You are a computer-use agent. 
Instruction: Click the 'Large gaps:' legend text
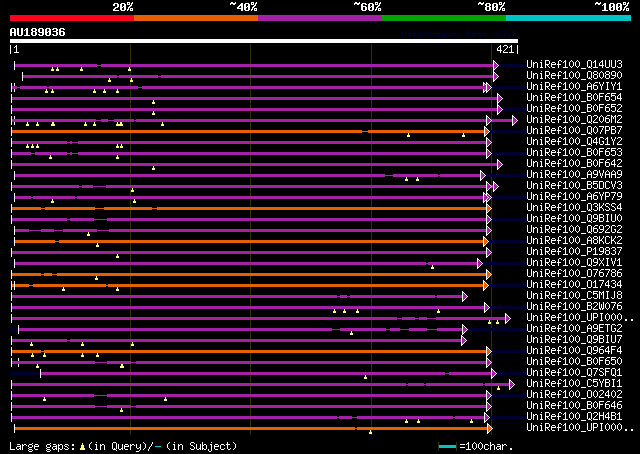point(42,446)
